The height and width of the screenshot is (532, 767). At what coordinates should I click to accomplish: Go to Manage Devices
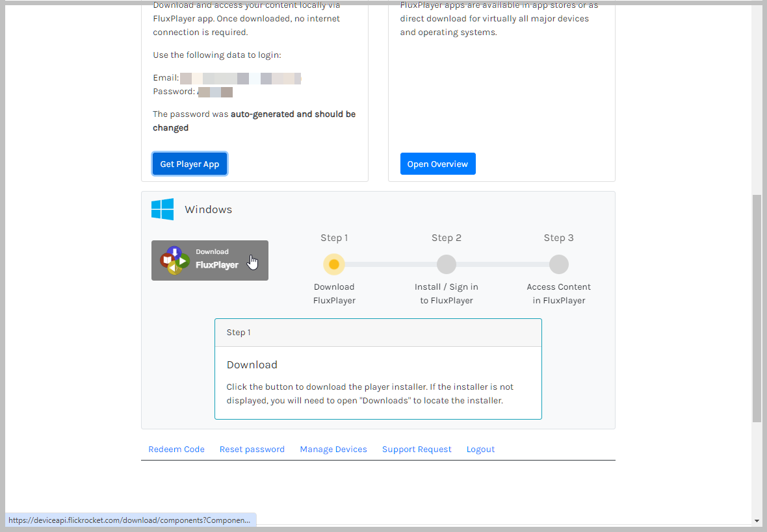click(x=333, y=449)
